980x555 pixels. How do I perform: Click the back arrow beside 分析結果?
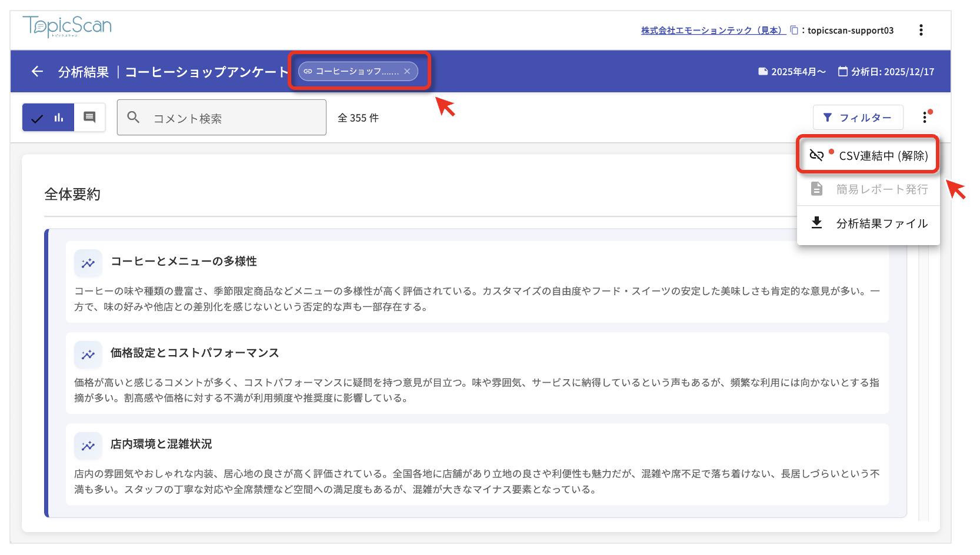(37, 72)
